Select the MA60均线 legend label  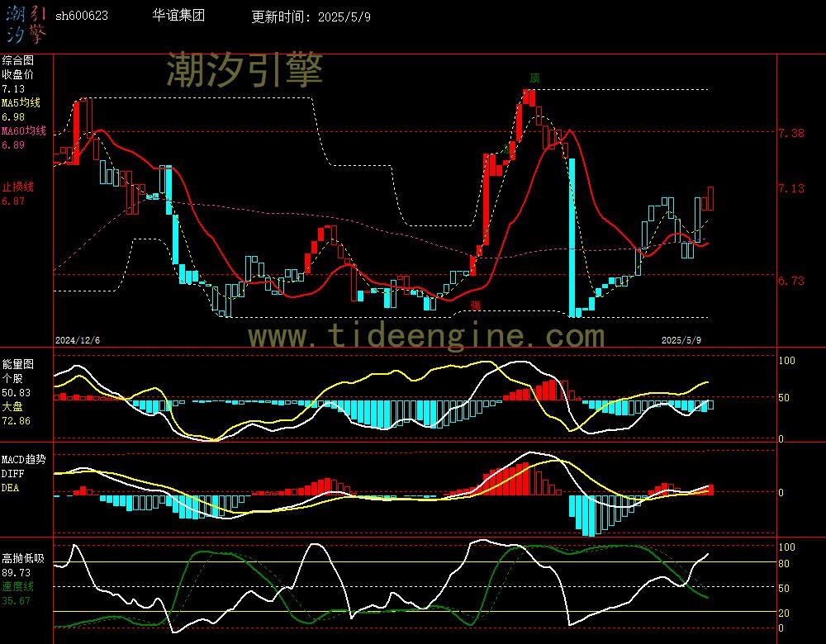click(x=24, y=130)
